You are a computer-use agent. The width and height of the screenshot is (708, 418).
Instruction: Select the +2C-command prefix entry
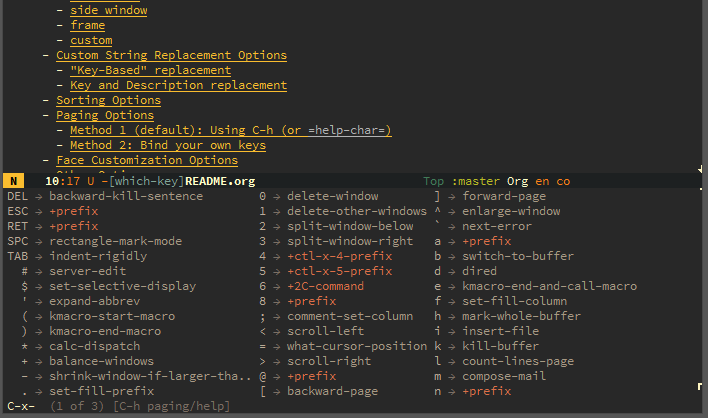(326, 286)
